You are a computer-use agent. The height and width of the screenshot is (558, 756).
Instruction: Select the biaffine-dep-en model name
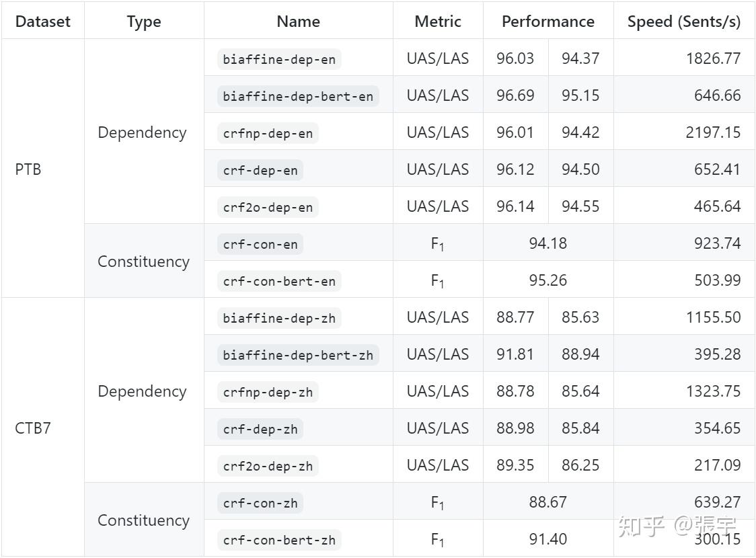tap(279, 59)
